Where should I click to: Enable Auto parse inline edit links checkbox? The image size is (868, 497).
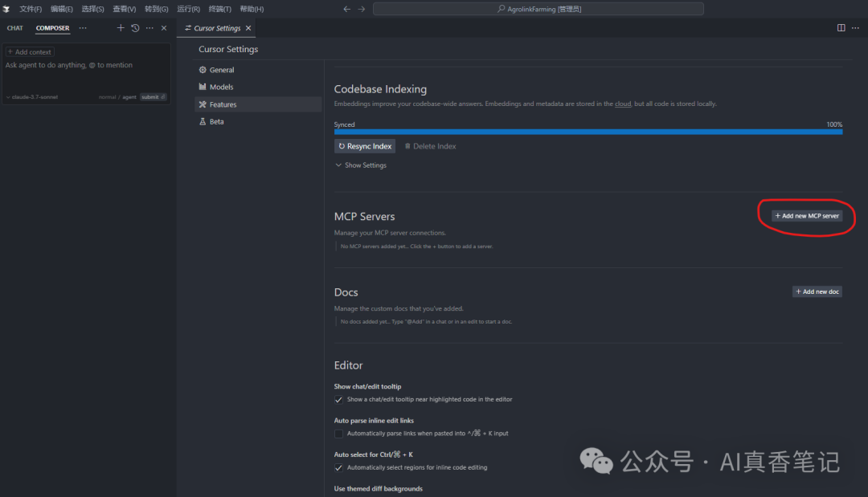[x=339, y=434]
